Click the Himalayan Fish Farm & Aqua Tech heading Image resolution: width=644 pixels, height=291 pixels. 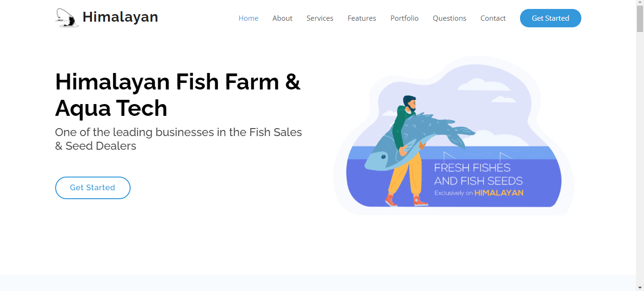[x=178, y=95]
